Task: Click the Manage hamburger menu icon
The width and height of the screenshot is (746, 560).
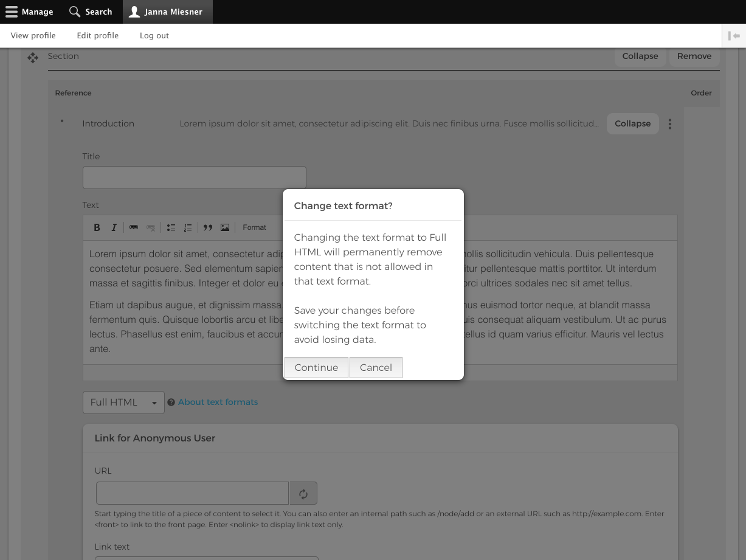Action: pyautogui.click(x=12, y=12)
